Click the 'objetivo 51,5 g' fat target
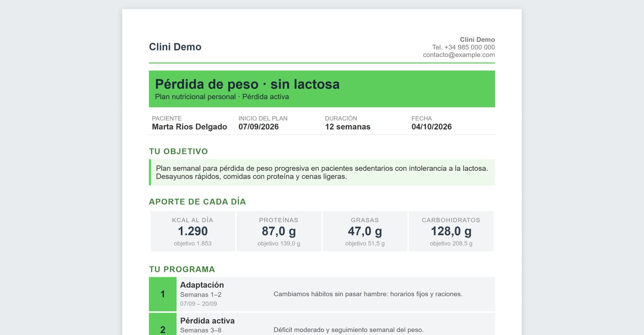Image resolution: width=644 pixels, height=335 pixels. pyautogui.click(x=365, y=244)
